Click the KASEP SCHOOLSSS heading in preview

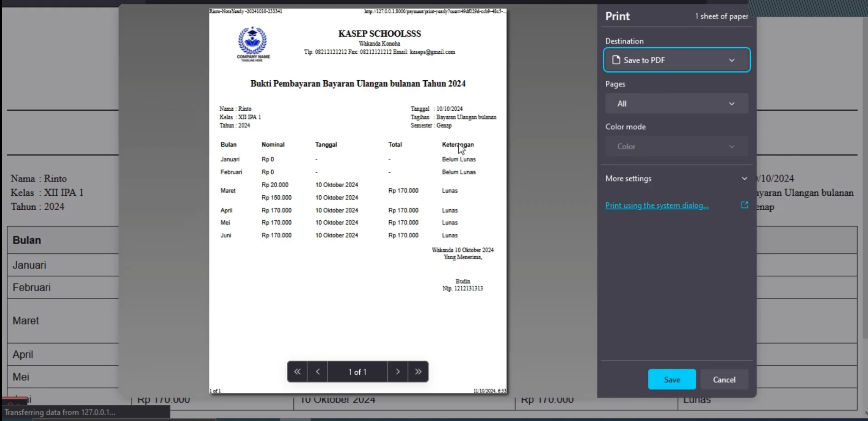coord(379,34)
